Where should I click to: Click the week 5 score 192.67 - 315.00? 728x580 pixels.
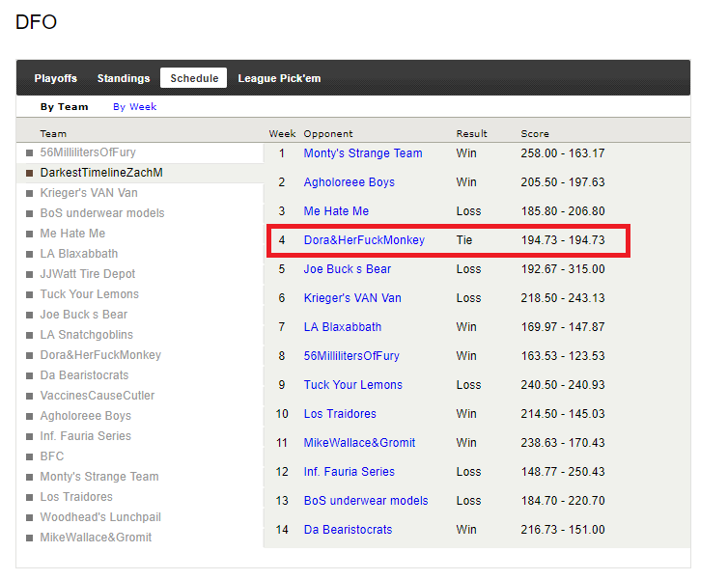[563, 269]
